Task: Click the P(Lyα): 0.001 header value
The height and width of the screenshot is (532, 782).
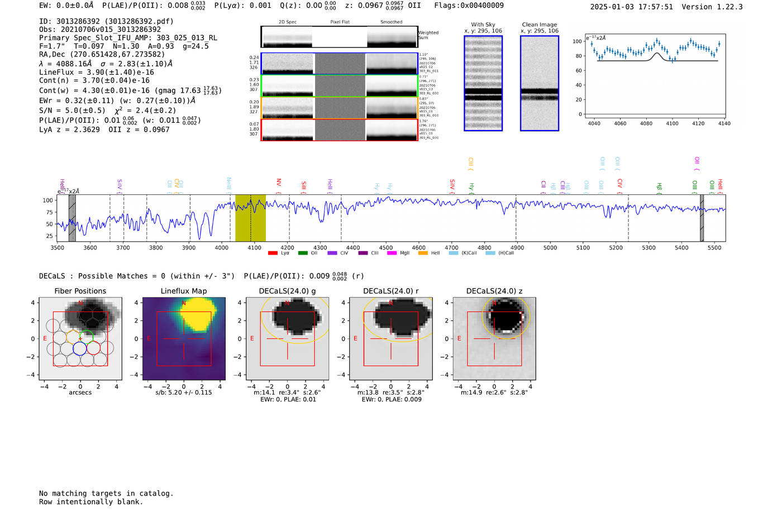Action: [243, 6]
